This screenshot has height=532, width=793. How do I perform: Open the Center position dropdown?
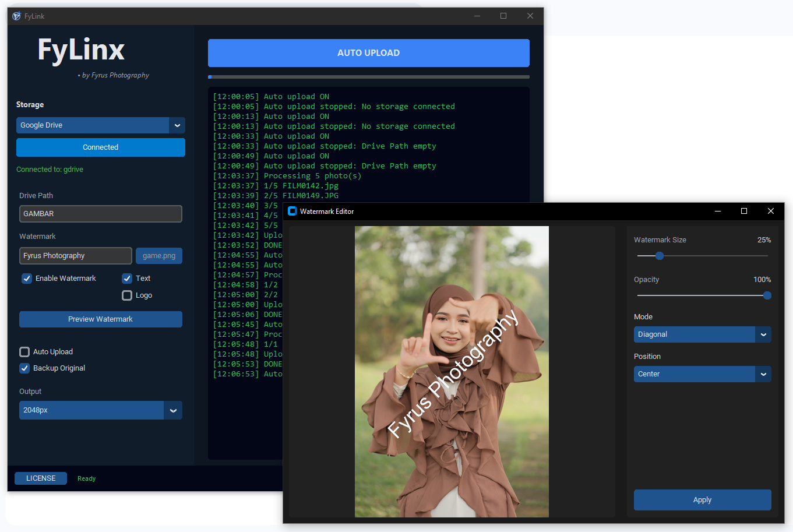point(702,374)
